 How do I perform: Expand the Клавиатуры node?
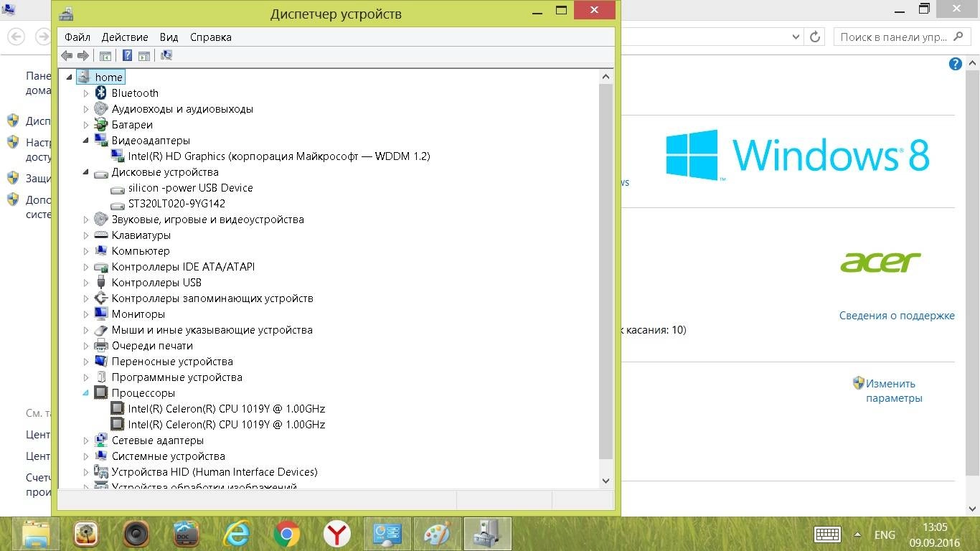(86, 235)
